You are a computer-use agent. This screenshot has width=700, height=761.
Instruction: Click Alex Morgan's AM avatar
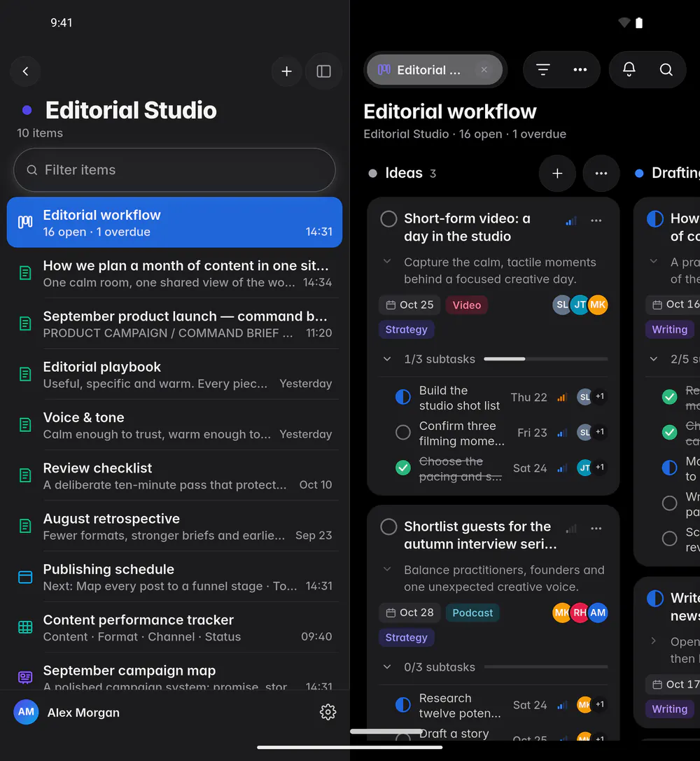tap(26, 712)
